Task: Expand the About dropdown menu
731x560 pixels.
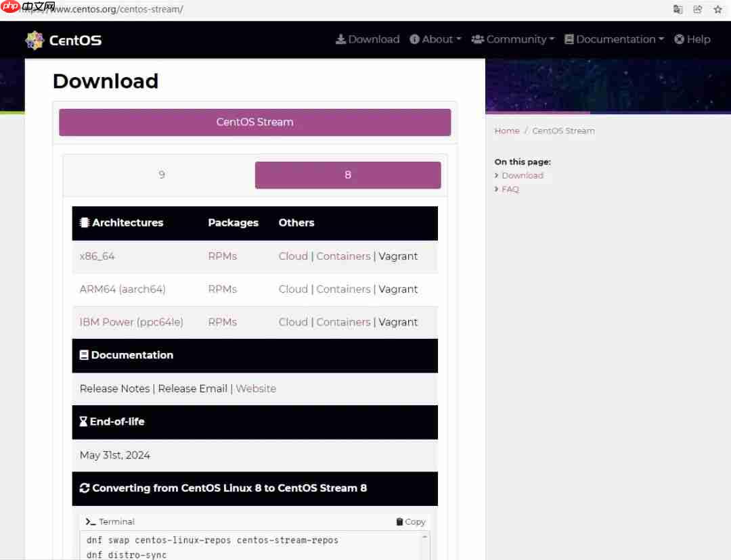Action: click(x=435, y=39)
